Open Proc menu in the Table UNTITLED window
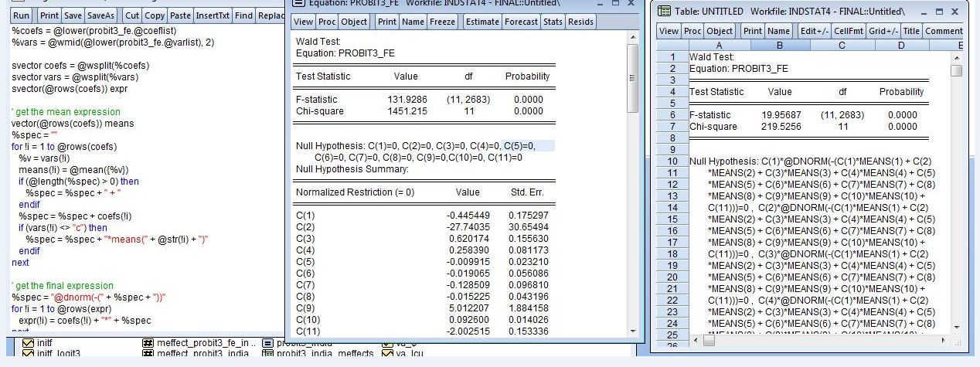Screen dimensions: 980x367 pos(692,31)
